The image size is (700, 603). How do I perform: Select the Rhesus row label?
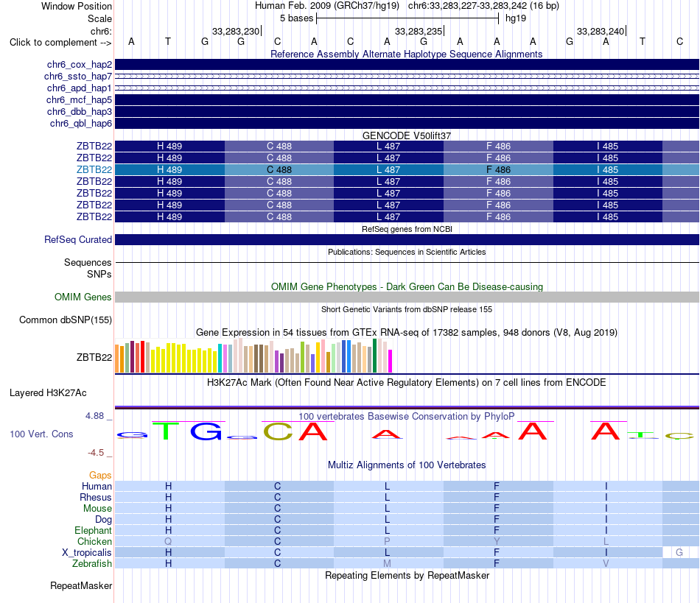click(x=96, y=497)
